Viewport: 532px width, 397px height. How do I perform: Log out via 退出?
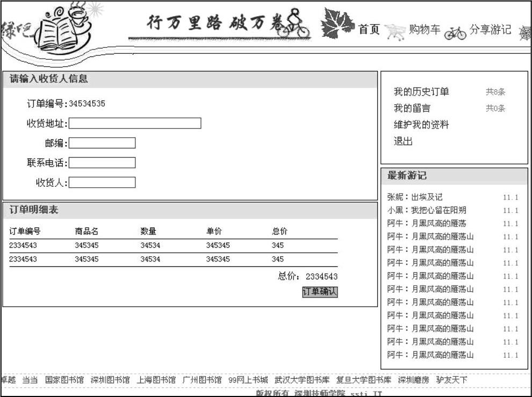[403, 141]
